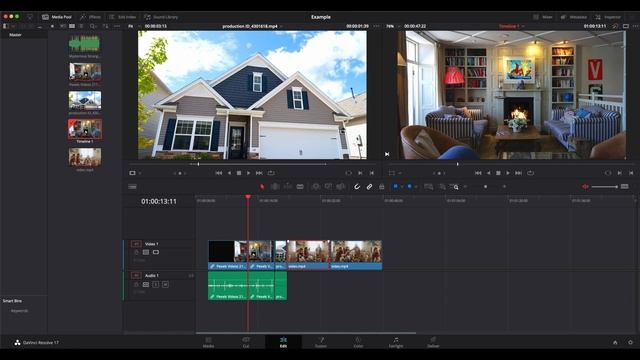Open the flag color dropdown arrow
The width and height of the screenshot is (640, 360).
click(x=402, y=187)
